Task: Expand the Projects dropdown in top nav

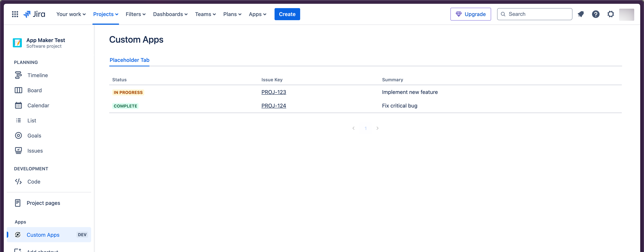Action: click(x=106, y=14)
